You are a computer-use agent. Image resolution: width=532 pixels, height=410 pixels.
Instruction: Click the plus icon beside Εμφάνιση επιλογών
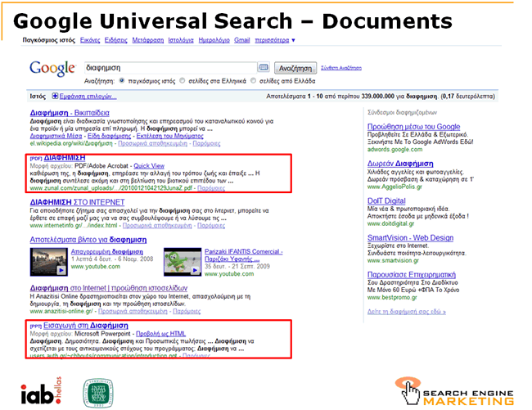(55, 97)
